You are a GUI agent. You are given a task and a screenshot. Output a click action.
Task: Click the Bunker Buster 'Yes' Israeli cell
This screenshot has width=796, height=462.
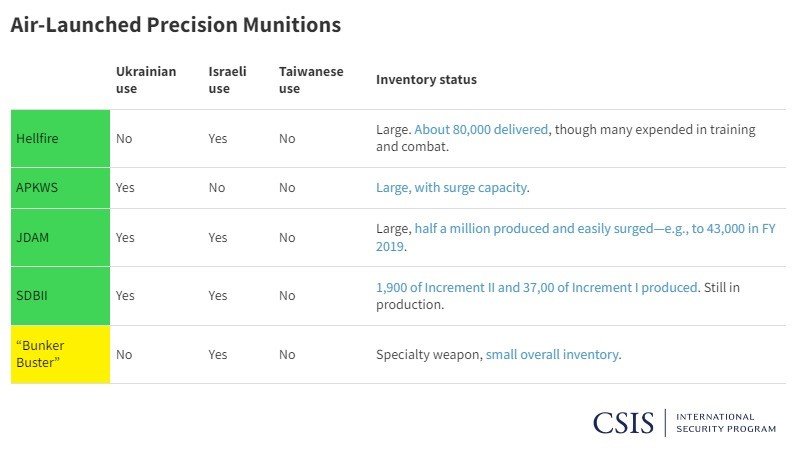tap(218, 354)
